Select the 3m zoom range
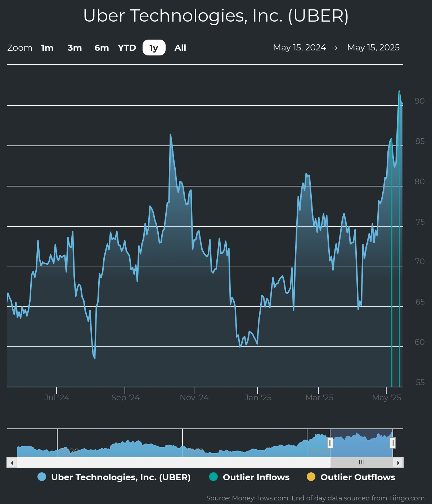The width and height of the screenshot is (432, 504). tap(75, 48)
